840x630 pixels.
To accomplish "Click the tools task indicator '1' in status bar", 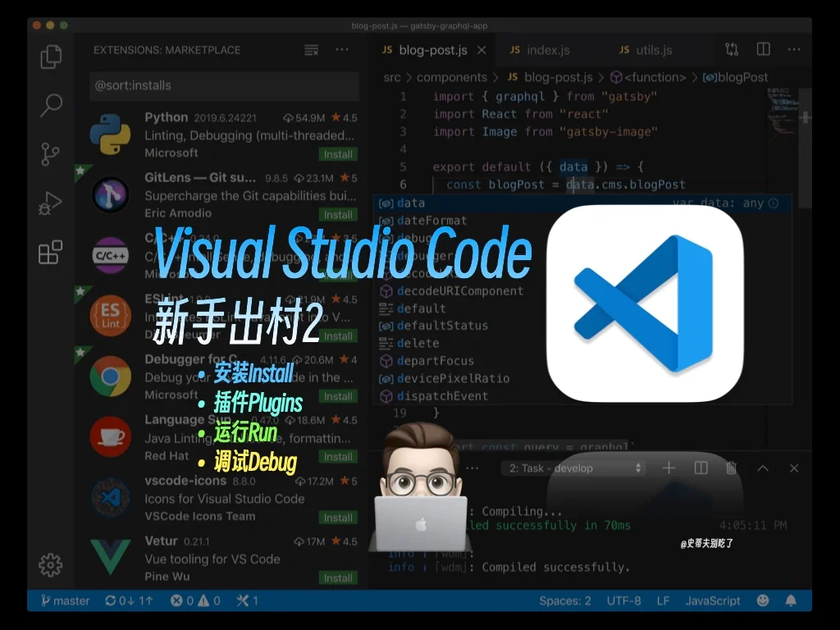I will click(x=248, y=600).
